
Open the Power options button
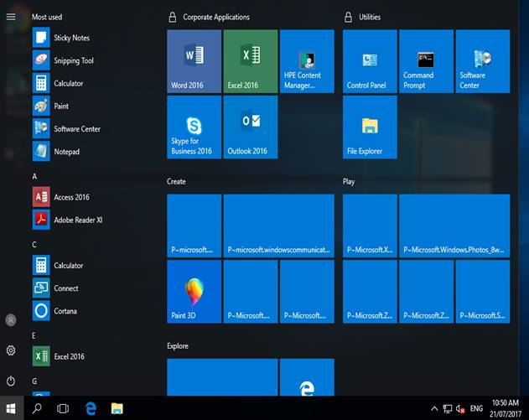11,381
